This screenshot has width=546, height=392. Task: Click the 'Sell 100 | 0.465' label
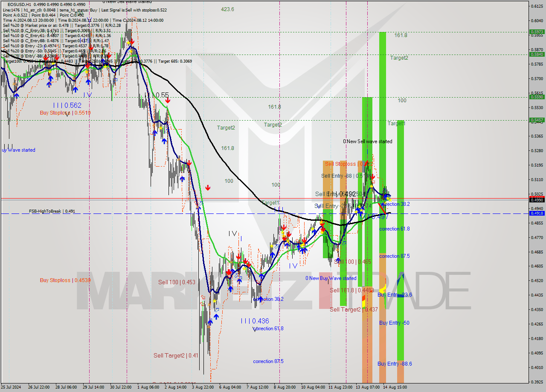click(352, 262)
